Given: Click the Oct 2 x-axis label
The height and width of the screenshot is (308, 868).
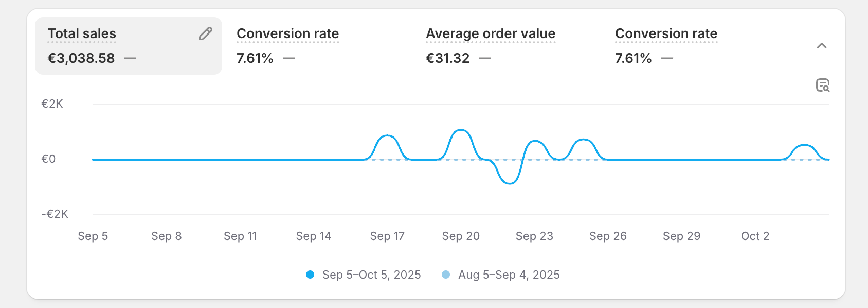Looking at the screenshot, I should 755,236.
